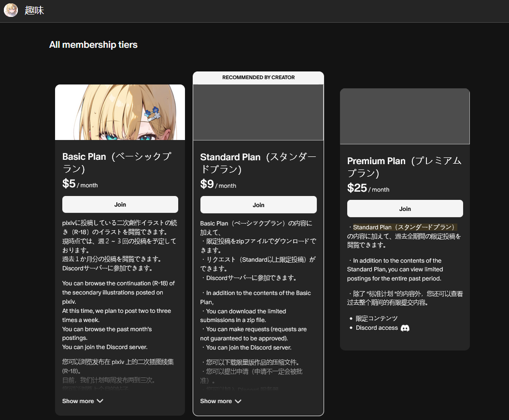Join the $5 Basic Plan tier
This screenshot has width=509, height=420.
[120, 205]
